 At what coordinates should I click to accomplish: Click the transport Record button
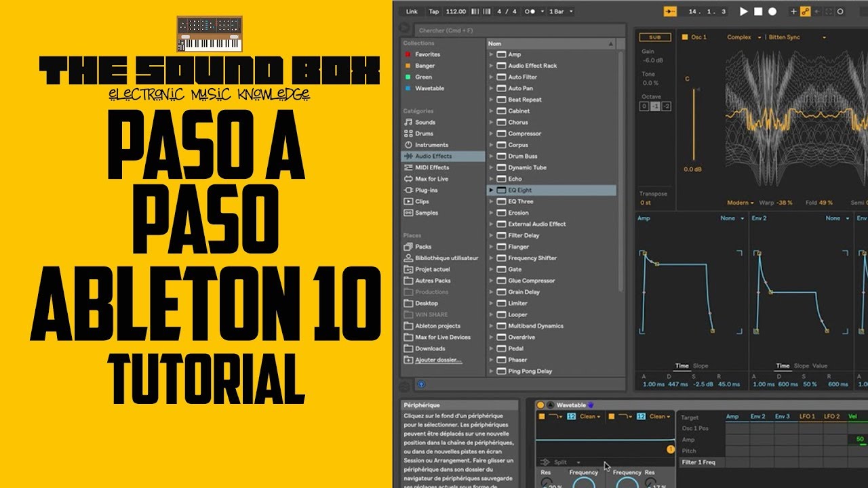772,12
